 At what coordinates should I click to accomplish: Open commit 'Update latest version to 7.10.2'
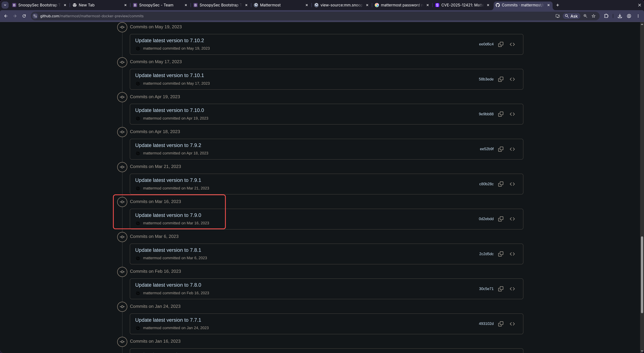tap(169, 41)
